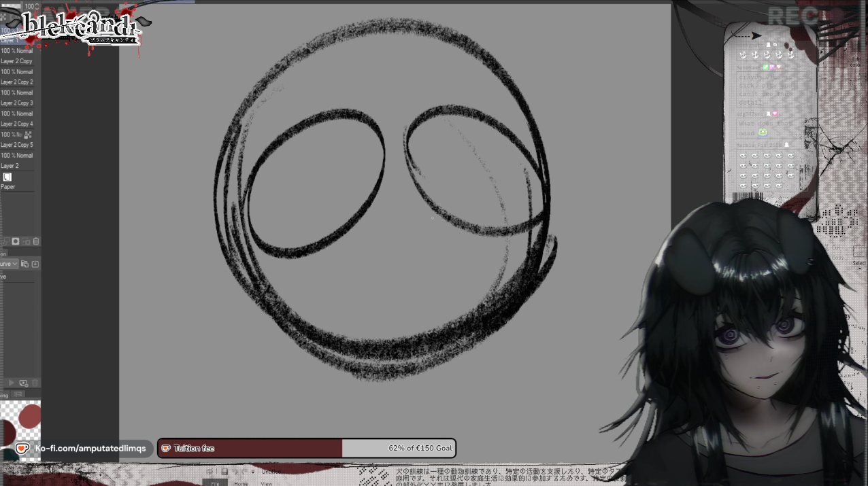Switch to the View tab
Screen dimensions: 868x486
click(x=267, y=483)
